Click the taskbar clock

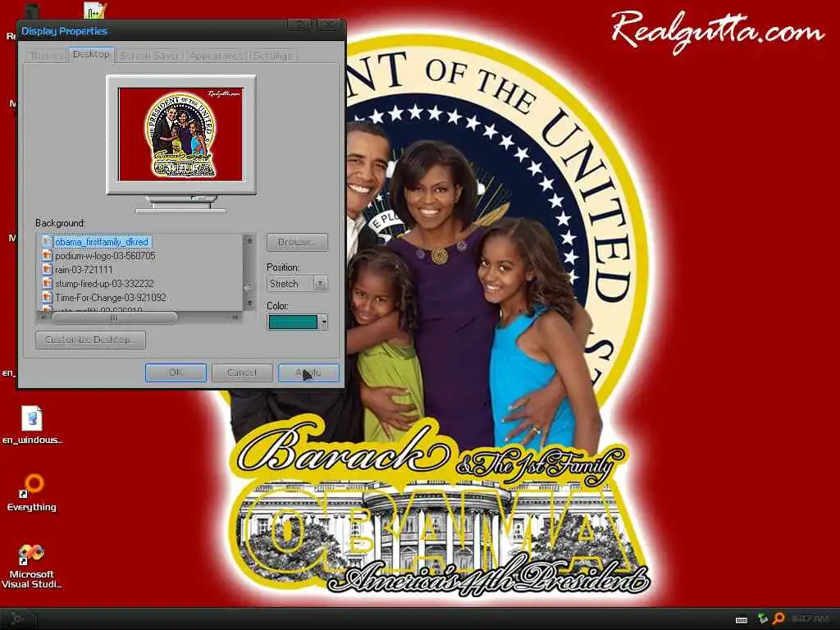[x=811, y=619]
